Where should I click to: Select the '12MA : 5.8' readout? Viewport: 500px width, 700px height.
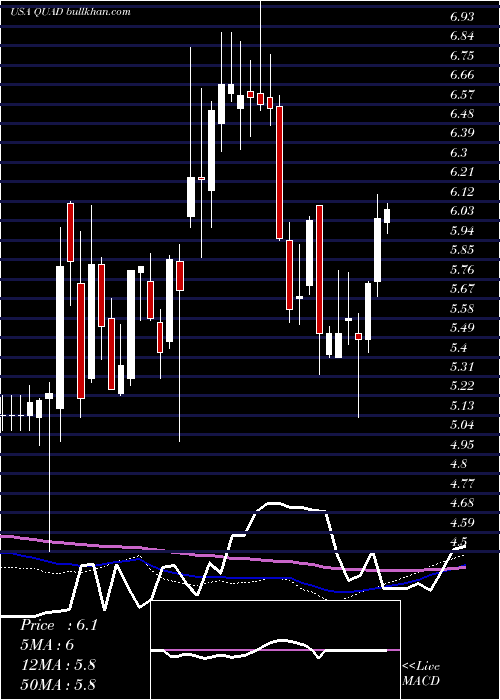coord(58,664)
